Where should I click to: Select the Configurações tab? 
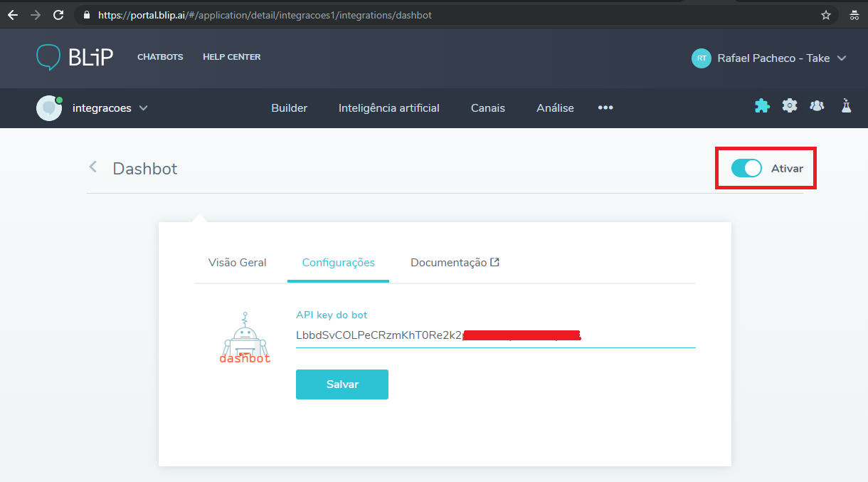(339, 263)
